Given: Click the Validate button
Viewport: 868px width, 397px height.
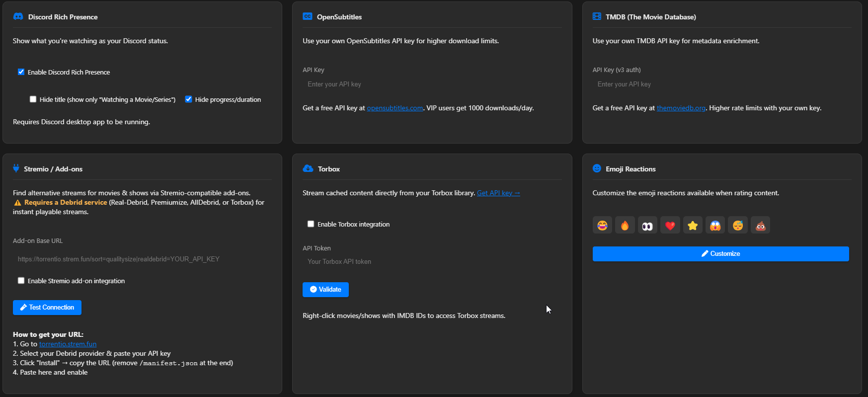Looking at the screenshot, I should pos(325,290).
